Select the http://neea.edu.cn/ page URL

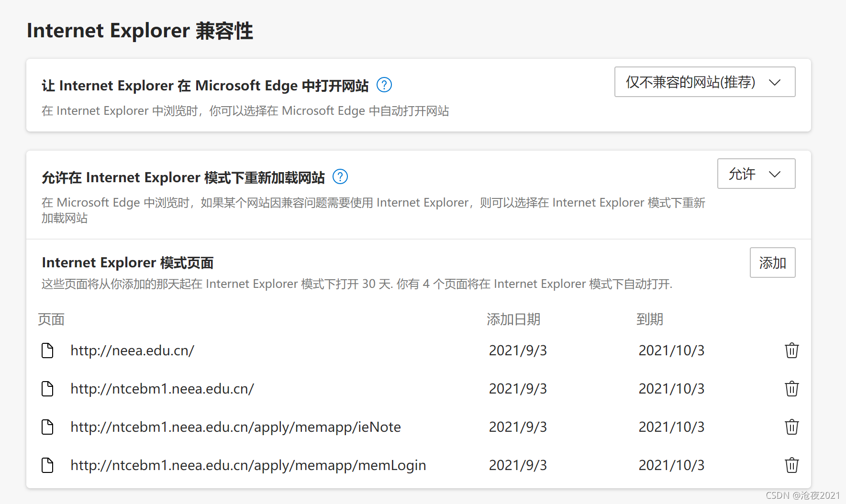pos(132,351)
